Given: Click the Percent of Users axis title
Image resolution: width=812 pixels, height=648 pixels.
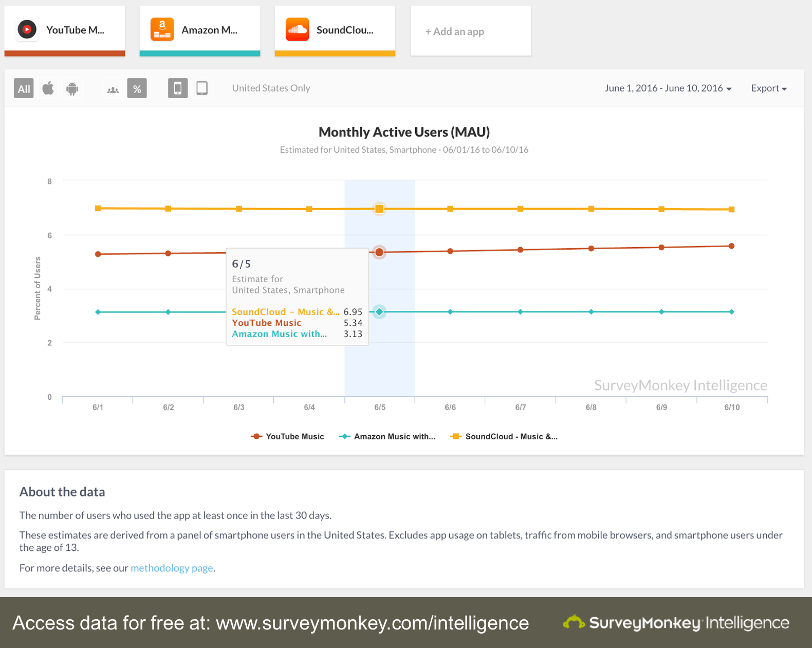Looking at the screenshot, I should (38, 288).
